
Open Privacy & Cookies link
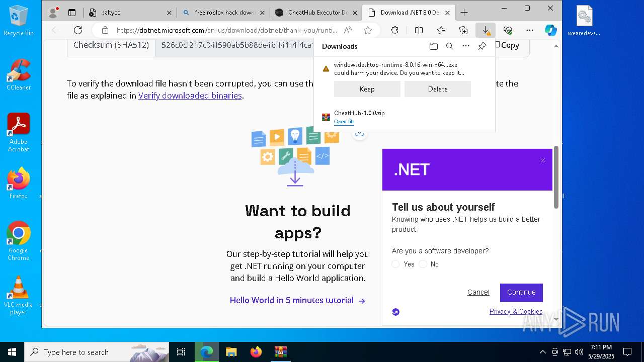point(516,311)
